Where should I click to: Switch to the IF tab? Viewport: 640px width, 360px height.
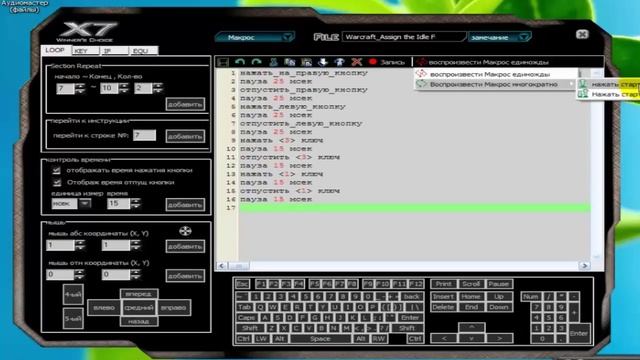[114, 51]
